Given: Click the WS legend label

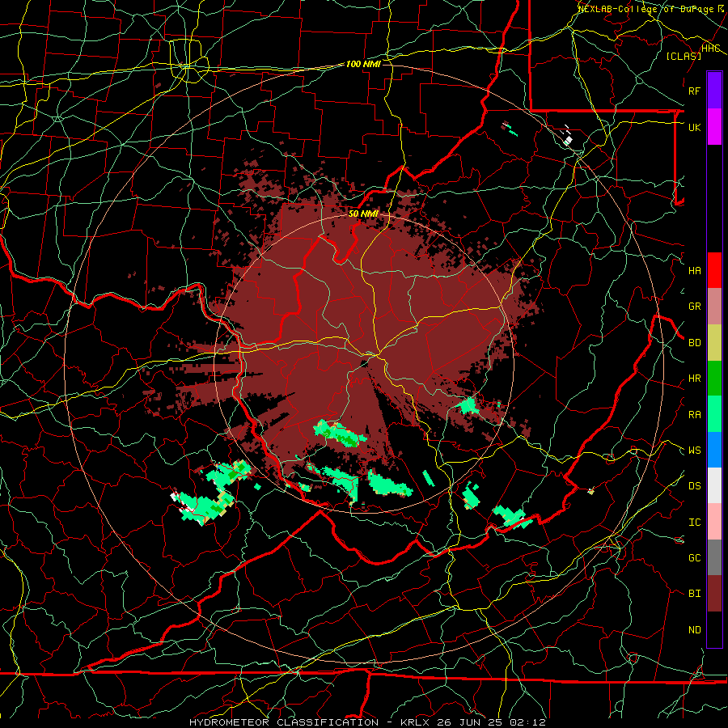Looking at the screenshot, I should pos(695,451).
